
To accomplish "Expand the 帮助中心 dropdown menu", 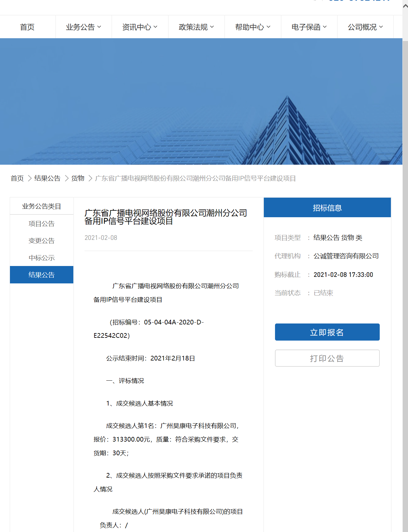I will point(253,27).
